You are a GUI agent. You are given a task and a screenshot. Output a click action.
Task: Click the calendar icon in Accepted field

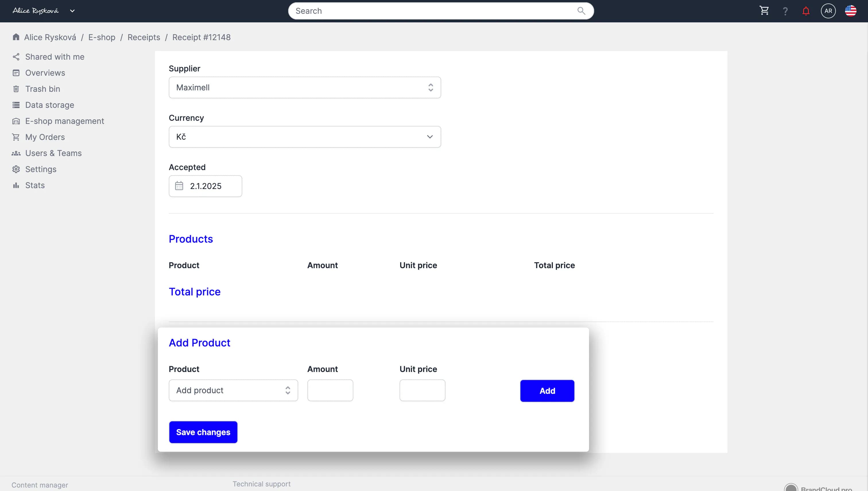click(x=179, y=186)
